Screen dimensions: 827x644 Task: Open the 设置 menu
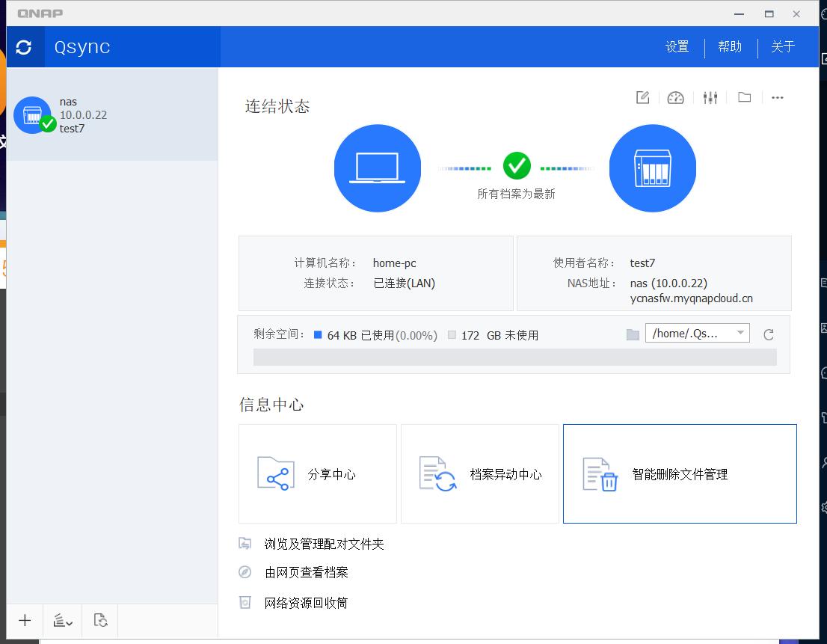pos(677,46)
